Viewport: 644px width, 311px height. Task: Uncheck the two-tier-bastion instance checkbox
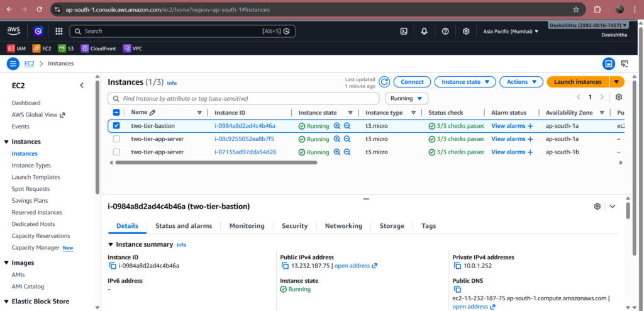tap(116, 126)
